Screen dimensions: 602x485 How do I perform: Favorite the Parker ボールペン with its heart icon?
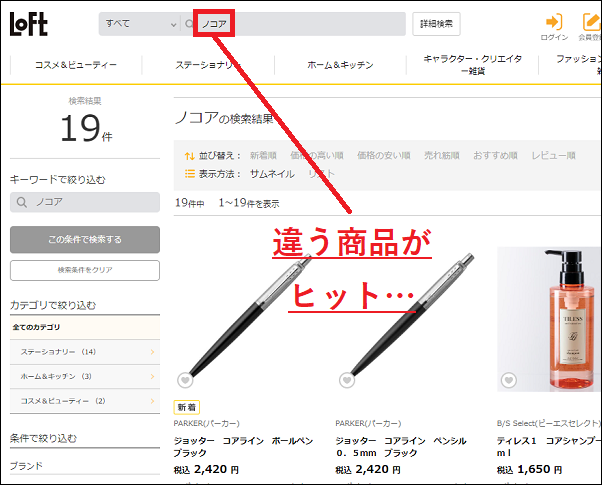[x=184, y=380]
